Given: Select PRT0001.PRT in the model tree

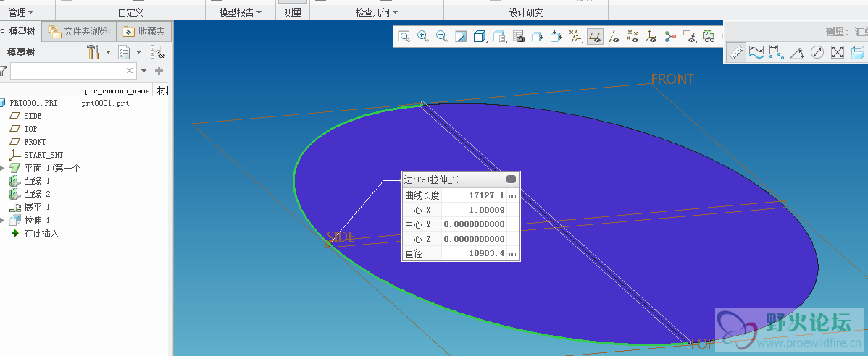Looking at the screenshot, I should [33, 103].
